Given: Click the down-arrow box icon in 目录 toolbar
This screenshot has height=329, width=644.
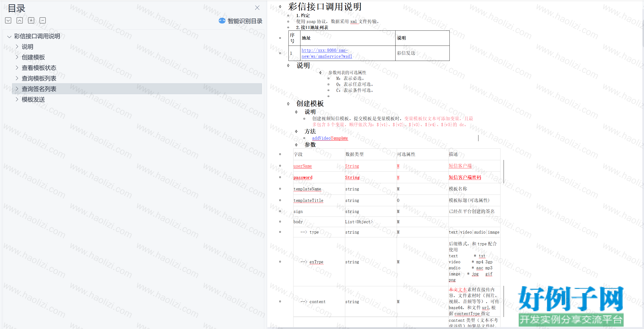Looking at the screenshot, I should coord(8,21).
